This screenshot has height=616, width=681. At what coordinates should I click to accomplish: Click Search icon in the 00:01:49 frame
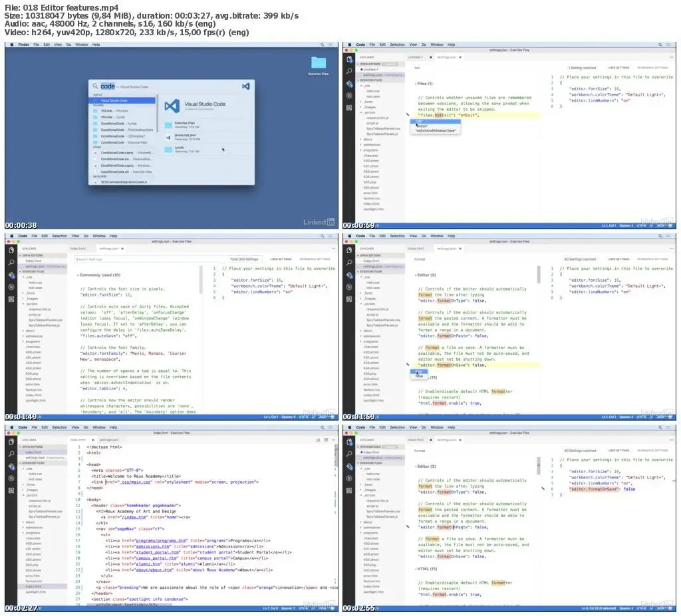(11, 262)
